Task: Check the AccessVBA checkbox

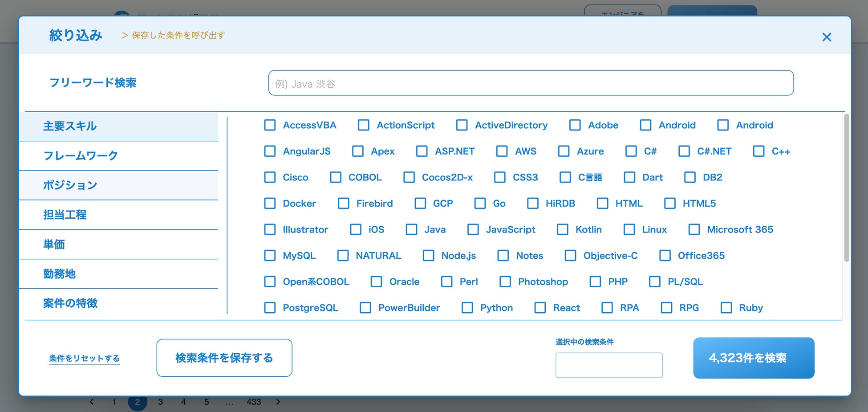Action: coord(270,125)
